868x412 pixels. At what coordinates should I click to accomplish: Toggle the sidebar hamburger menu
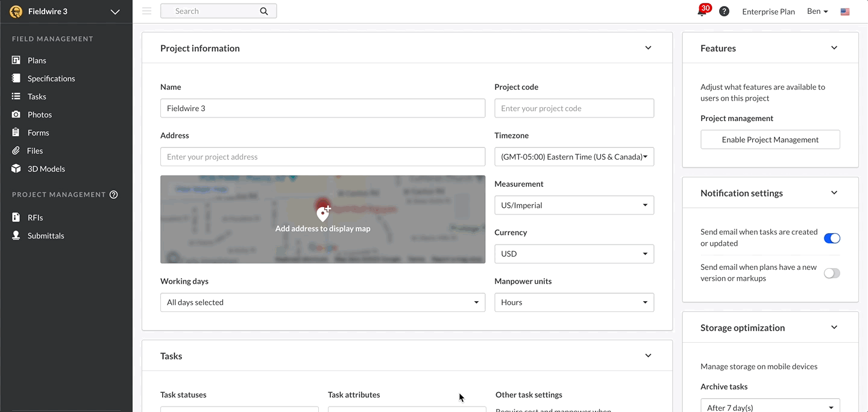[x=146, y=10]
